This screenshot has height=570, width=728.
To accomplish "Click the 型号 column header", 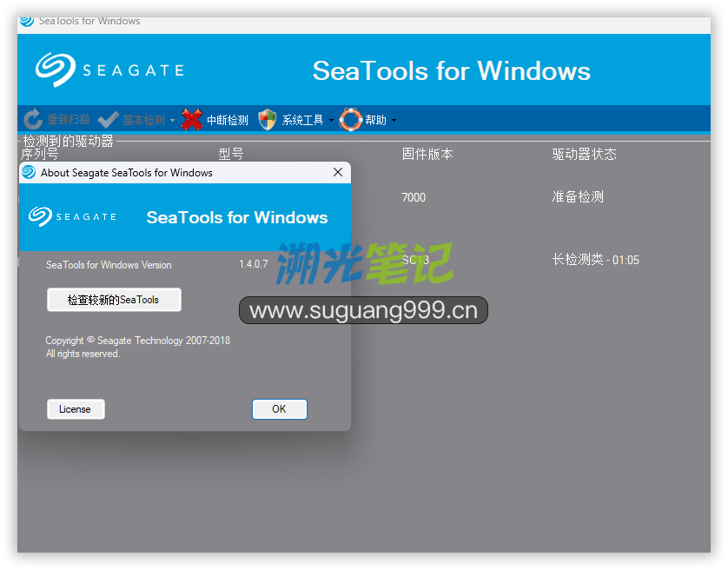I will tap(231, 154).
